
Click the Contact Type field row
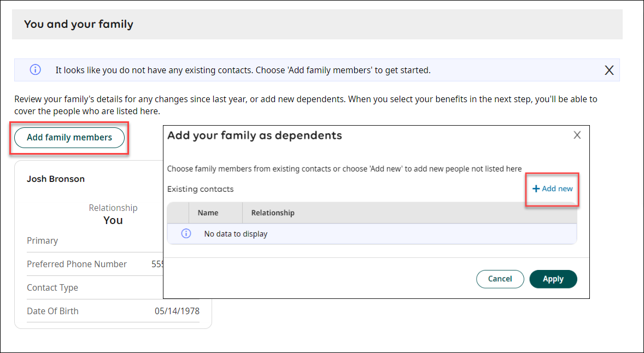(52, 287)
